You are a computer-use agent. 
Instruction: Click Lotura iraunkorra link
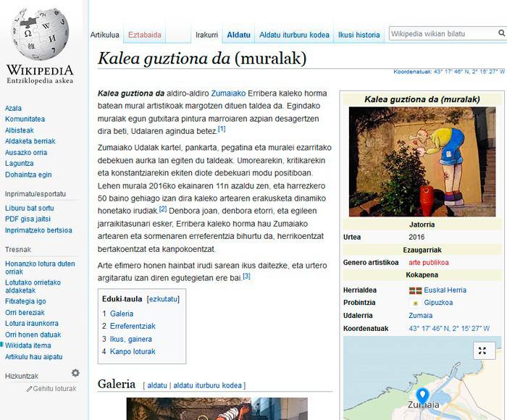point(32,323)
